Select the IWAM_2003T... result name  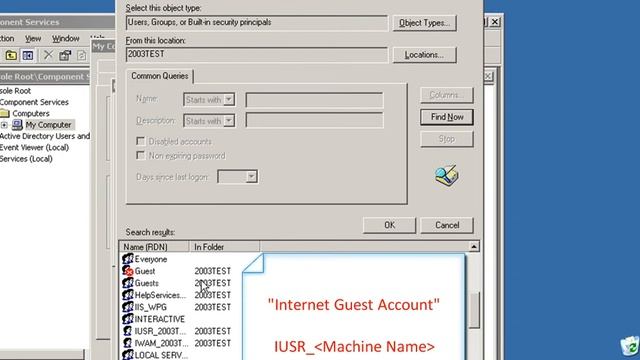click(x=161, y=343)
